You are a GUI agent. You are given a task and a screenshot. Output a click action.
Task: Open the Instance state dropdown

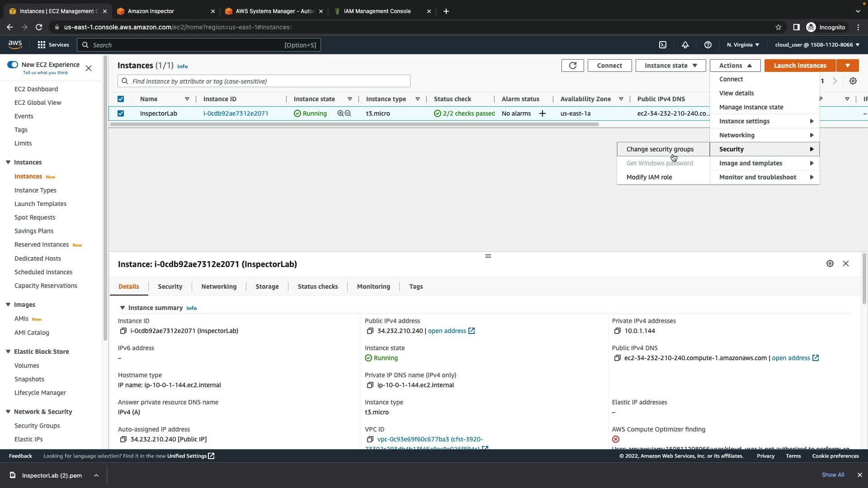tap(670, 66)
